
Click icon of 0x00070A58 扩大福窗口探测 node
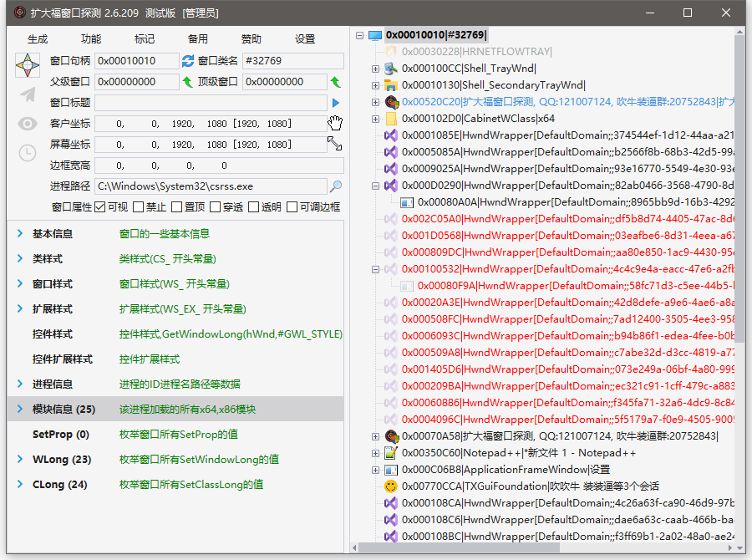(x=392, y=436)
